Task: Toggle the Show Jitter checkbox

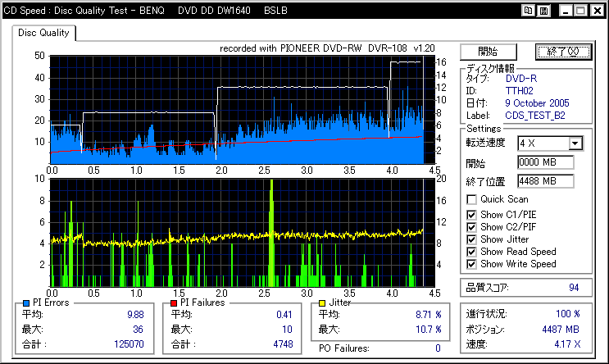Action: (x=471, y=239)
